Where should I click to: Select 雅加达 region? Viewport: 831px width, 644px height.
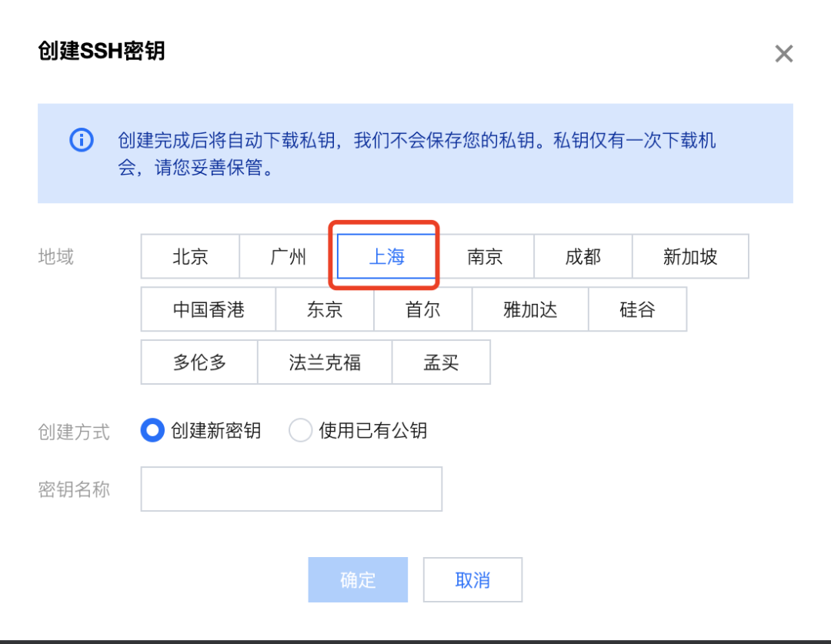530,309
